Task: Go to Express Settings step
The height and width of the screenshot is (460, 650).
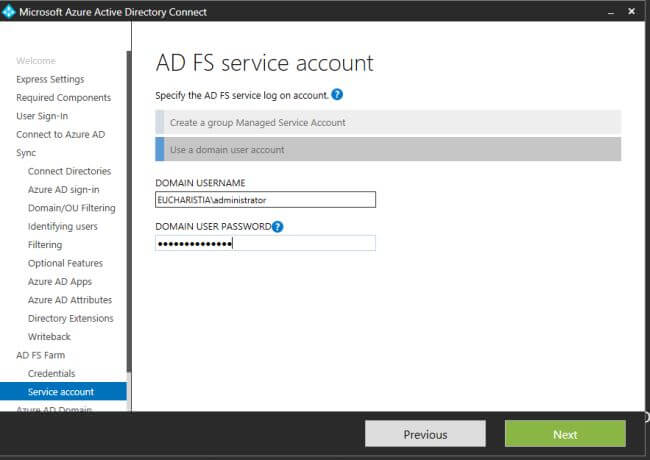Action: tap(50, 79)
